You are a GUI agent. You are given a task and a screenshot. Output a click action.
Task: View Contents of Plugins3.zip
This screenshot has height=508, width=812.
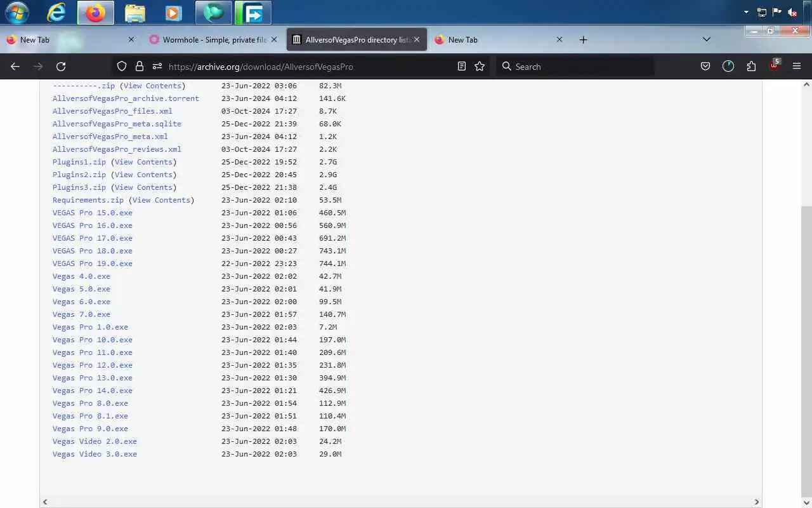click(x=143, y=187)
